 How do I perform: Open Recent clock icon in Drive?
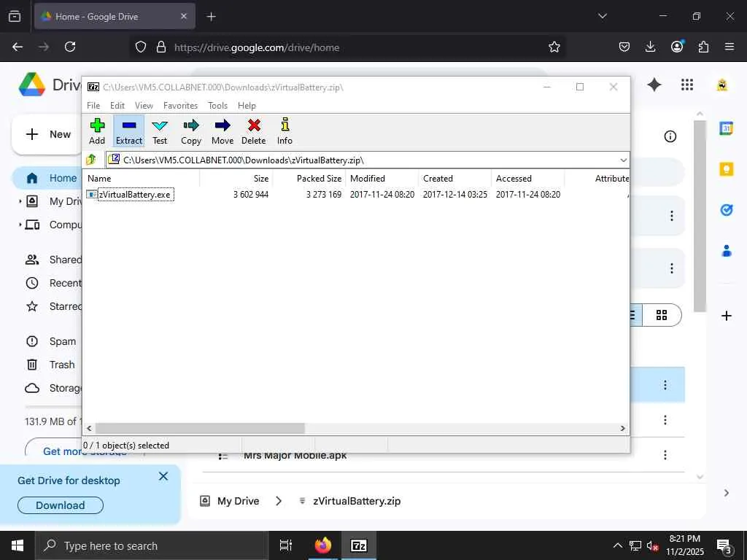(32, 283)
